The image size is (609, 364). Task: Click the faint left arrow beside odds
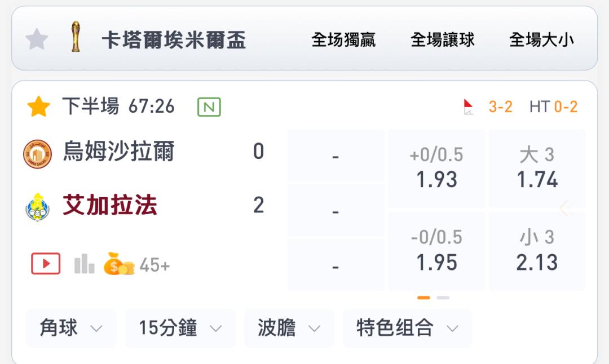pos(566,208)
